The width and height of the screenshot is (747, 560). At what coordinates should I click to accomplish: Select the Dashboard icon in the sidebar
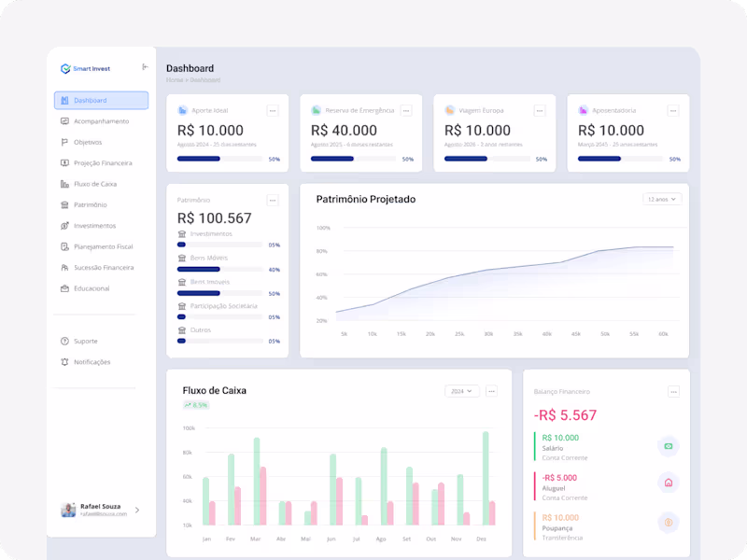[x=63, y=100]
